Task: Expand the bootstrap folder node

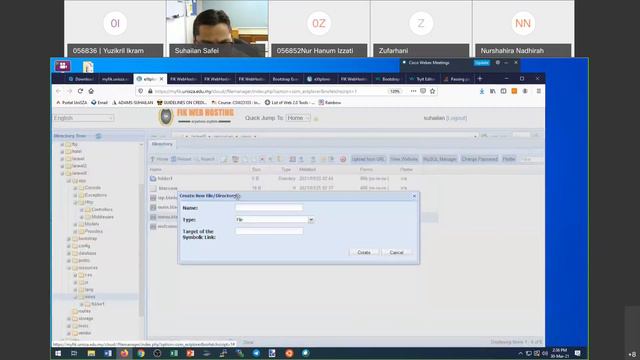Action: pos(69,239)
